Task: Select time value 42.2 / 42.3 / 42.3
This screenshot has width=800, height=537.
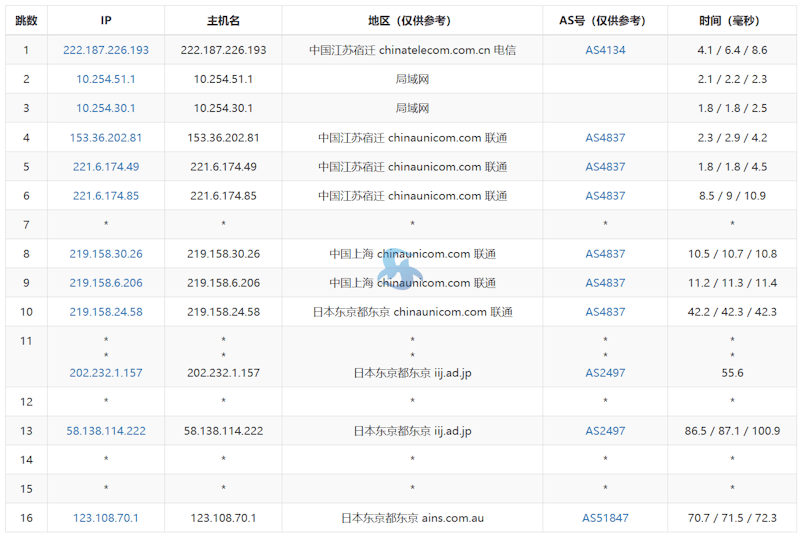Action: pos(732,312)
